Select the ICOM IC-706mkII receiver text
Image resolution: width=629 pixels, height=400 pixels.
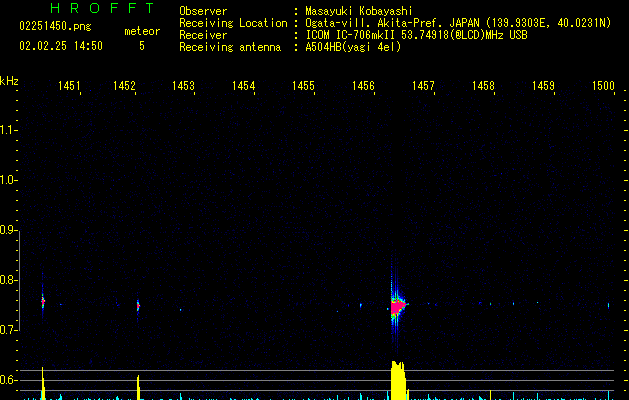point(416,35)
